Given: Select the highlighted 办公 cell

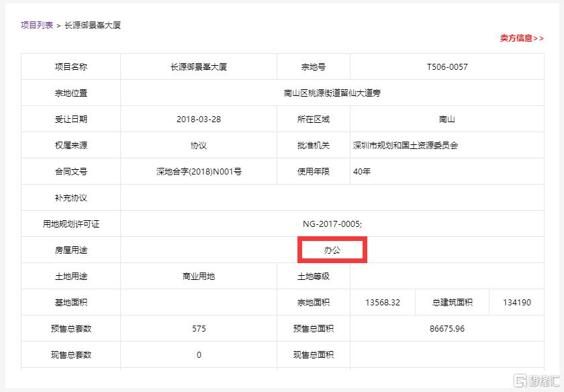Looking at the screenshot, I should tap(332, 250).
